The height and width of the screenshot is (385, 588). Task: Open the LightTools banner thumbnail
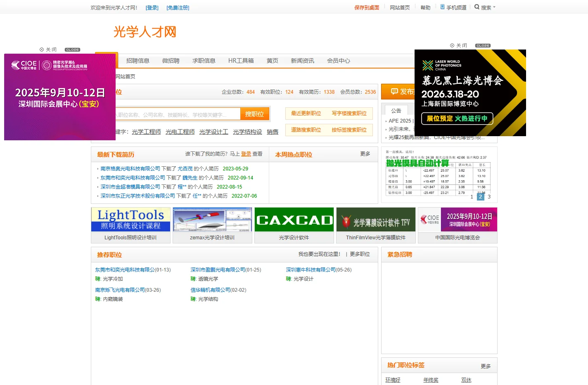point(130,220)
